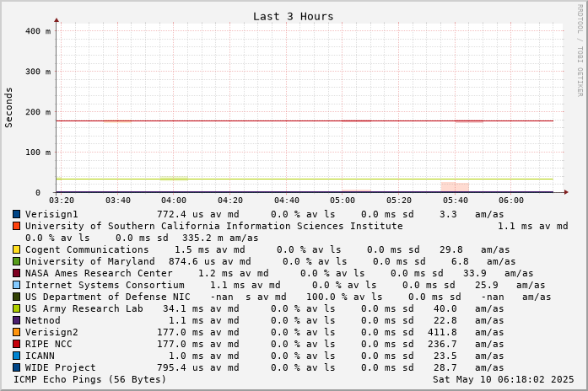The height and width of the screenshot is (391, 588).
Task: Click the "335.2 m" am/as value
Action: coord(203,238)
